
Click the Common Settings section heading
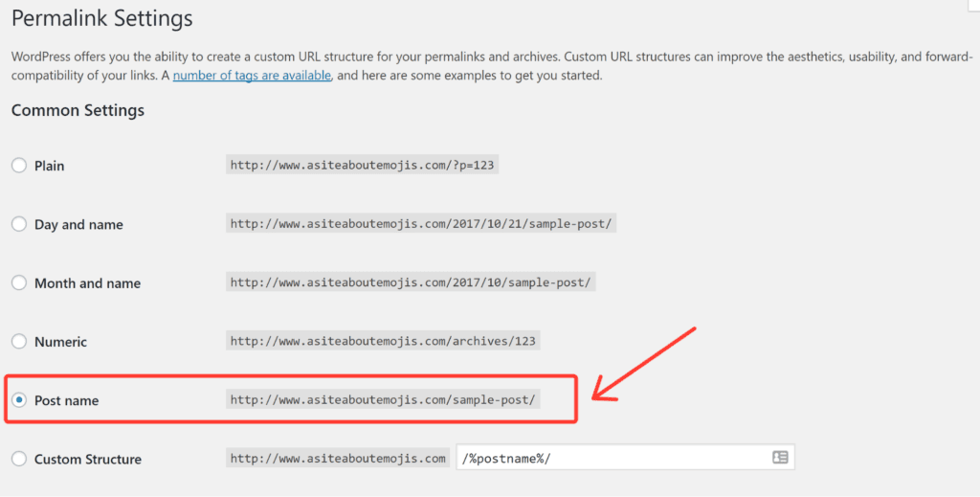78,110
